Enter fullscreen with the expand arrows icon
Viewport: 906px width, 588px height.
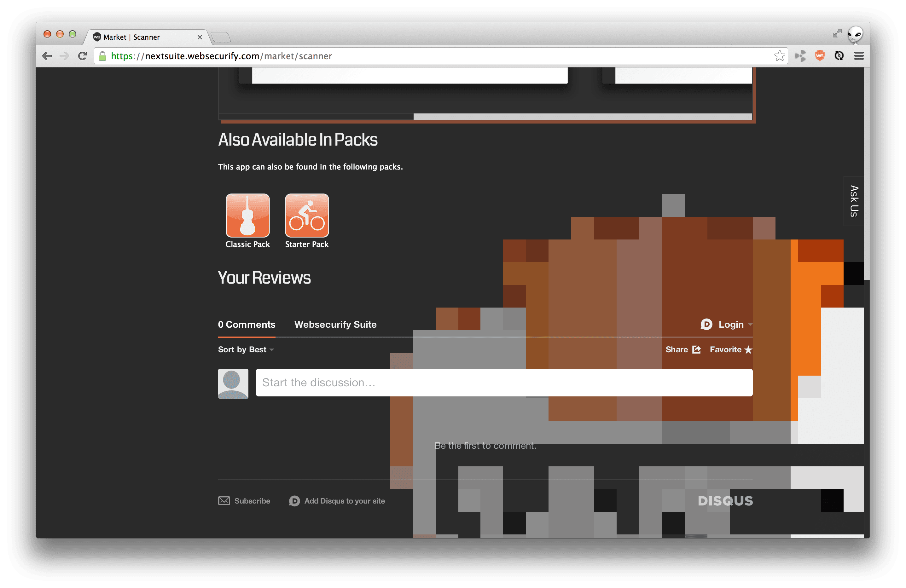[837, 33]
